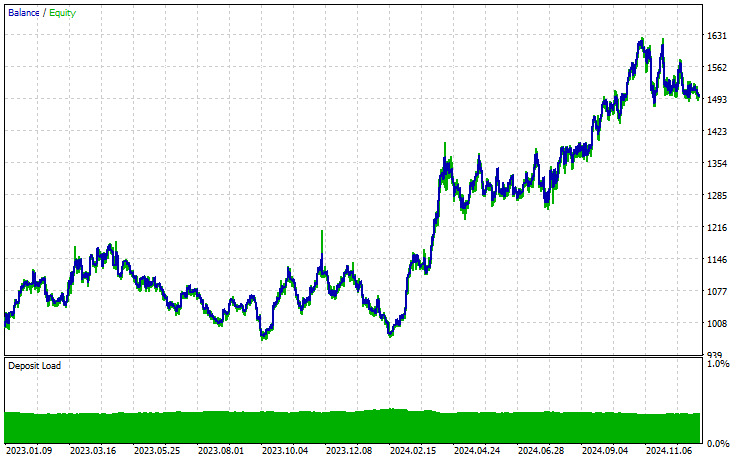Screen dimensions: 747x460
Task: Click the 2023.10.04 date label
Action: tap(285, 450)
